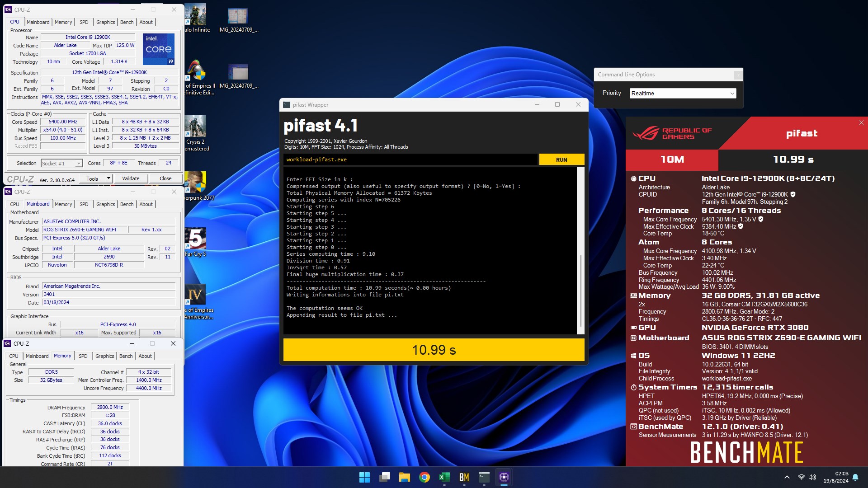Click the Max Core Frequency verified icon
The height and width of the screenshot is (488, 868).
pyautogui.click(x=761, y=220)
